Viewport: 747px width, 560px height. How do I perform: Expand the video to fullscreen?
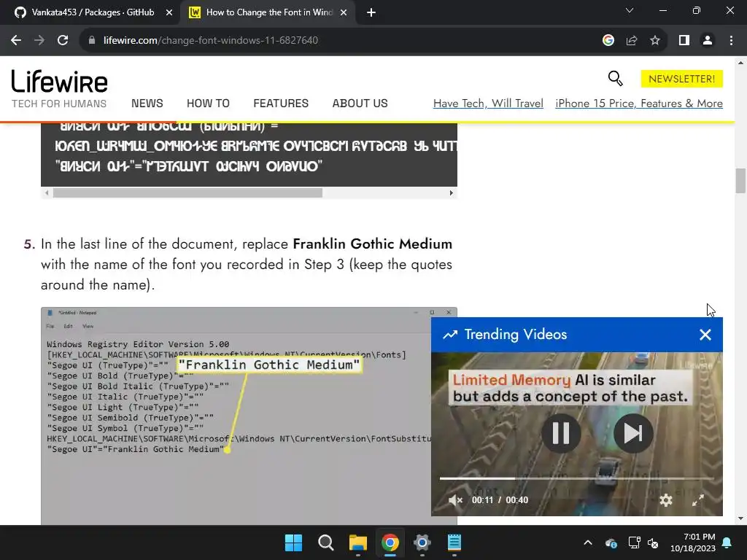click(x=698, y=500)
